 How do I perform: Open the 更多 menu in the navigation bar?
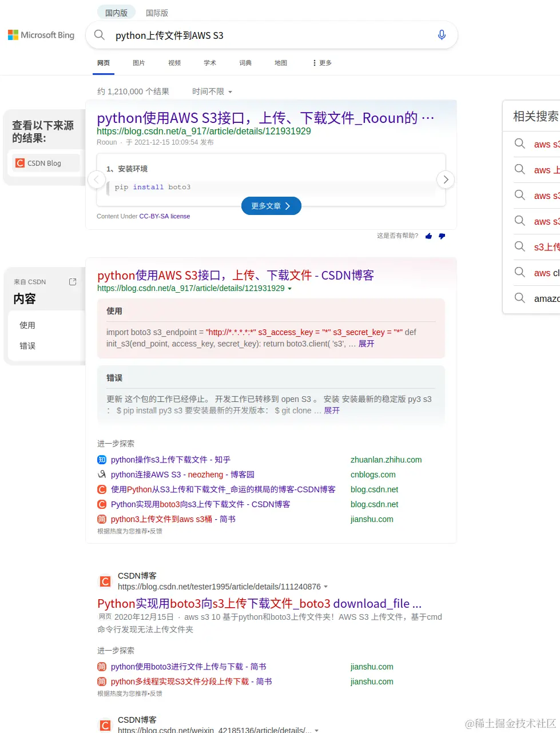point(321,63)
